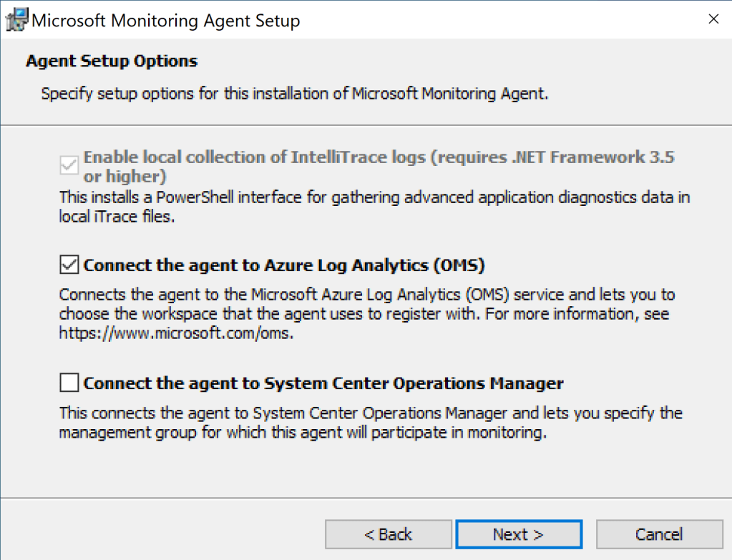Click the 'Specify setup options' instruction text
This screenshot has width=732, height=560.
[x=294, y=94]
